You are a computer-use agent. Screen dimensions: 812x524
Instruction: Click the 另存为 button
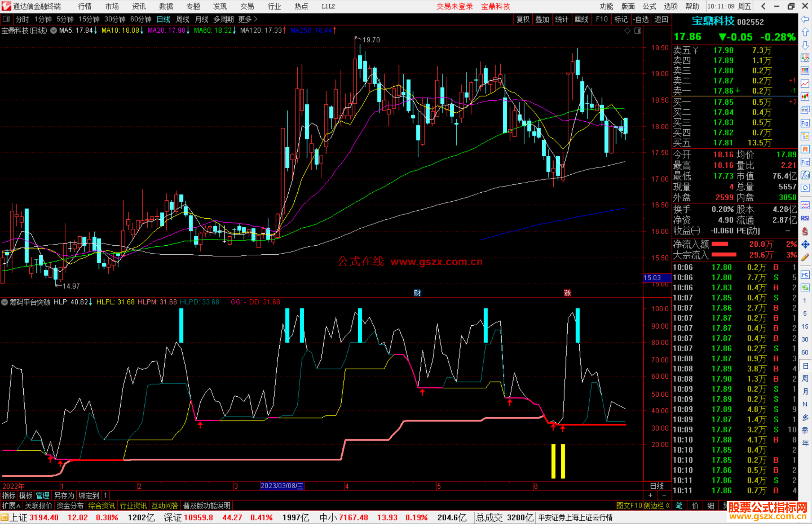[x=64, y=495]
